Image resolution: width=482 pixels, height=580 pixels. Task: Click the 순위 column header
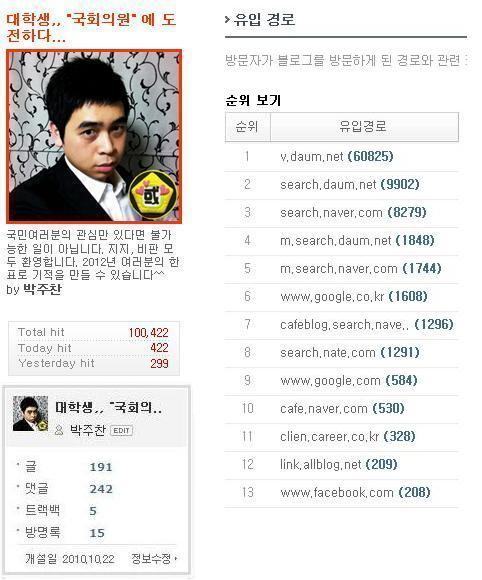point(247,127)
